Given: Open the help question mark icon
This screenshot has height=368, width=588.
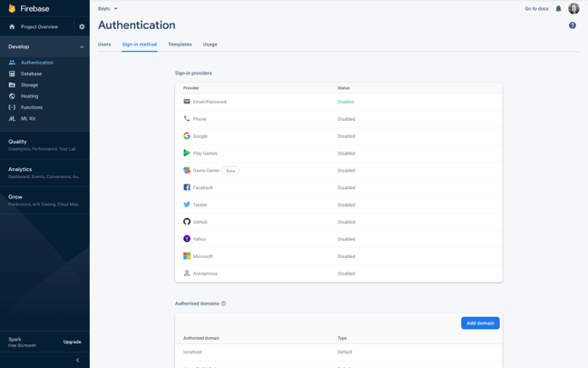Looking at the screenshot, I should 573,25.
